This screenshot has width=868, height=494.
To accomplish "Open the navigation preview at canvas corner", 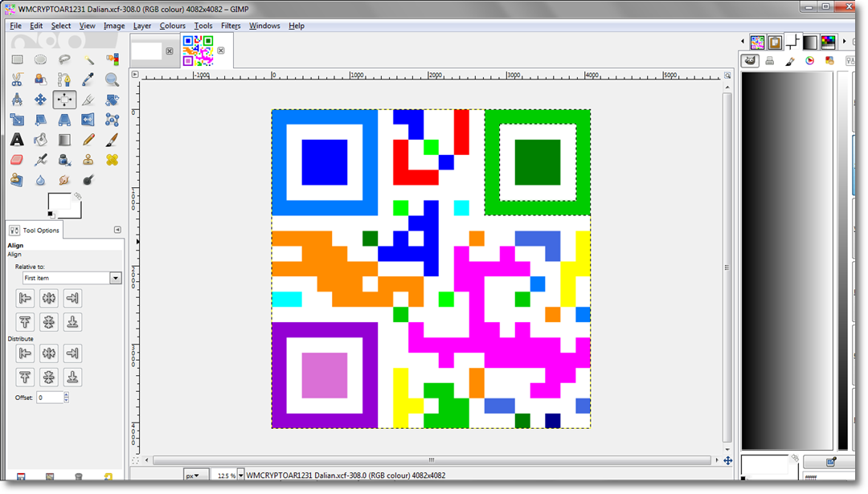I will click(x=728, y=460).
